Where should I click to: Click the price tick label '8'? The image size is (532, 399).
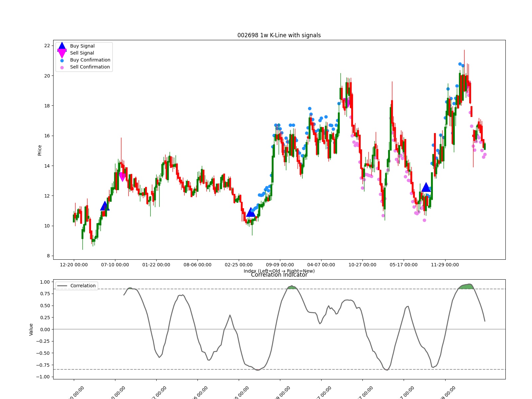click(x=49, y=256)
